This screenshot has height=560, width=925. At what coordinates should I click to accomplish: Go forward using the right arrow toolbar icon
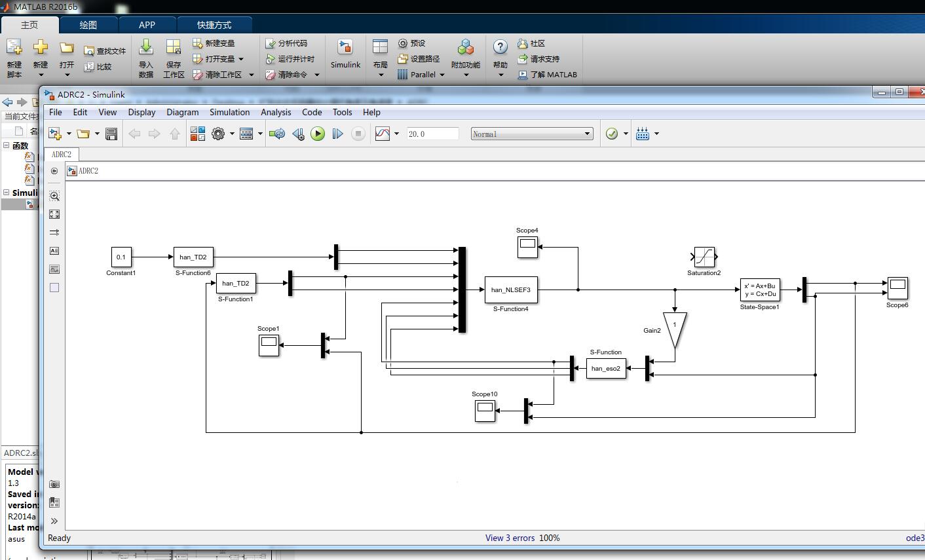tap(155, 134)
